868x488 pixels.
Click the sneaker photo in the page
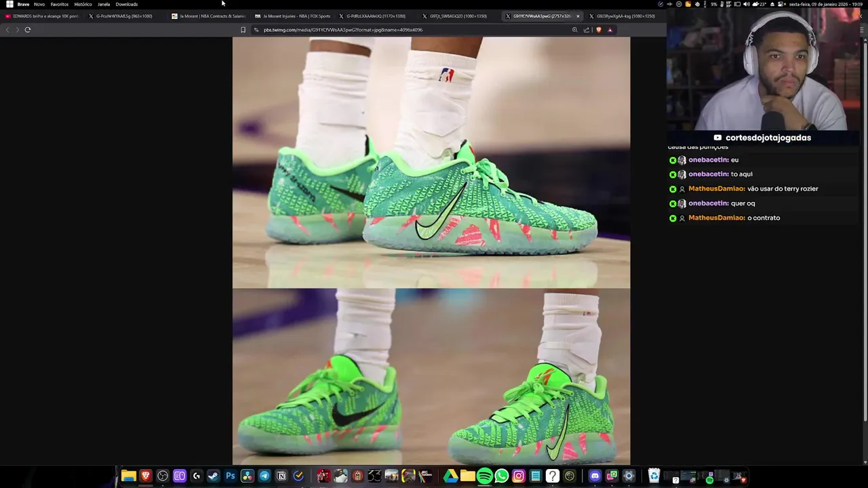pyautogui.click(x=431, y=251)
